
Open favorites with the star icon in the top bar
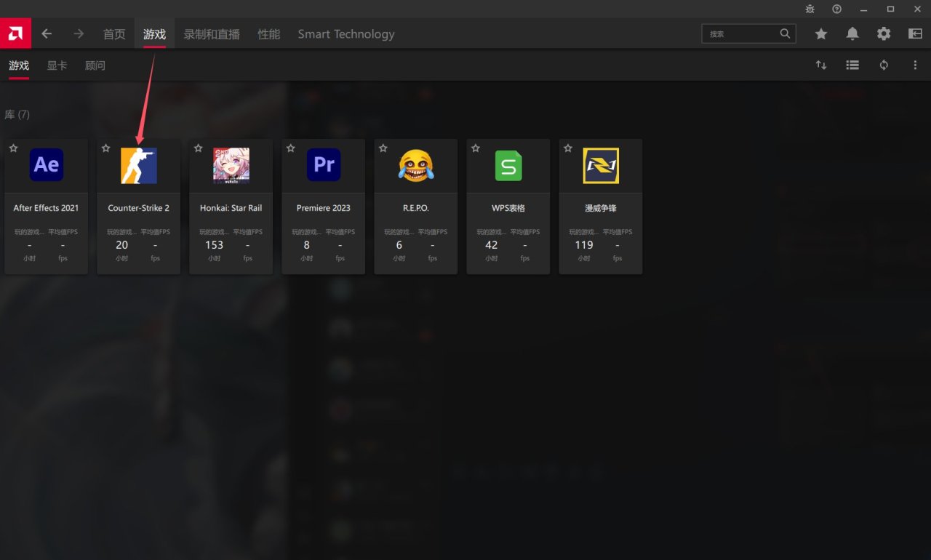[x=821, y=33]
